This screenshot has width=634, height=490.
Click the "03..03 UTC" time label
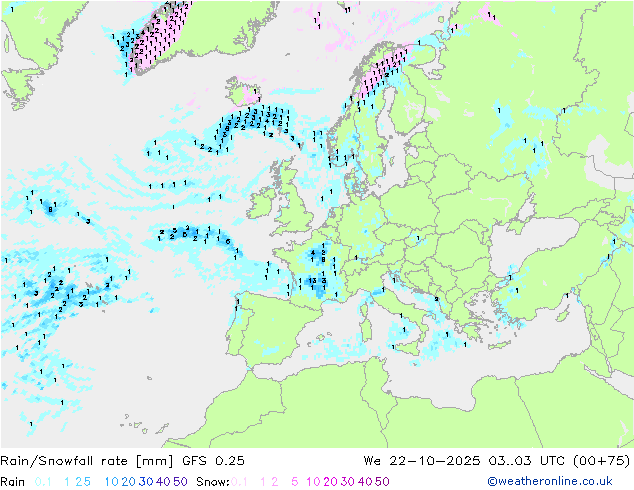(526, 461)
